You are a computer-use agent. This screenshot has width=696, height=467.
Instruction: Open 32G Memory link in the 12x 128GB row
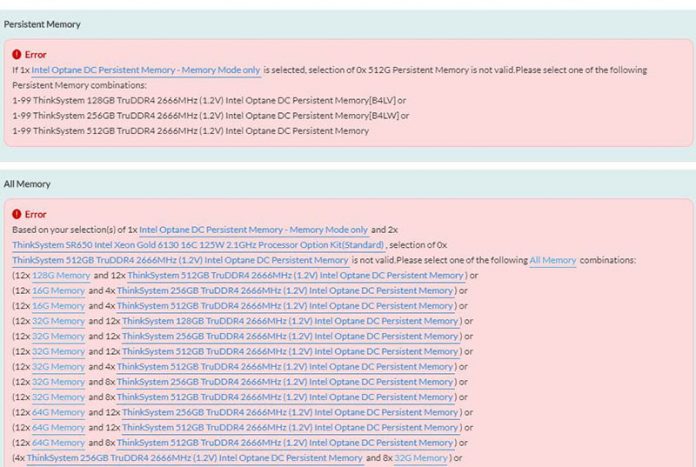tap(58, 321)
